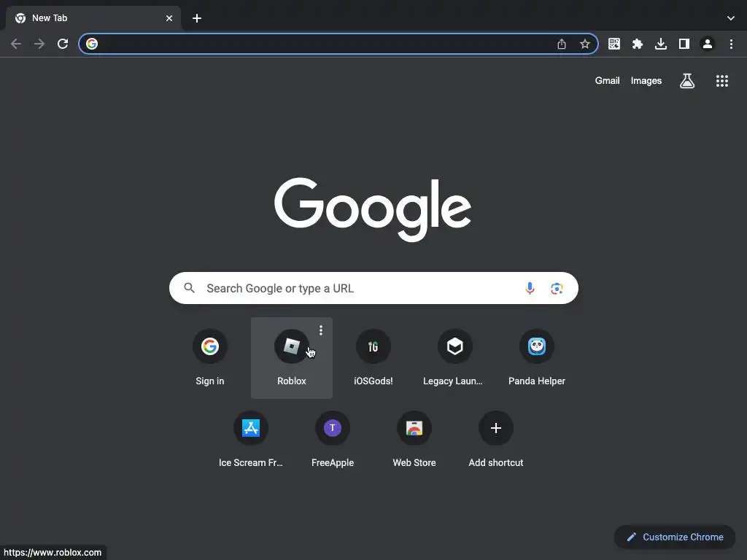This screenshot has width=747, height=560.
Task: Click the Google icon in address bar
Action: [92, 44]
